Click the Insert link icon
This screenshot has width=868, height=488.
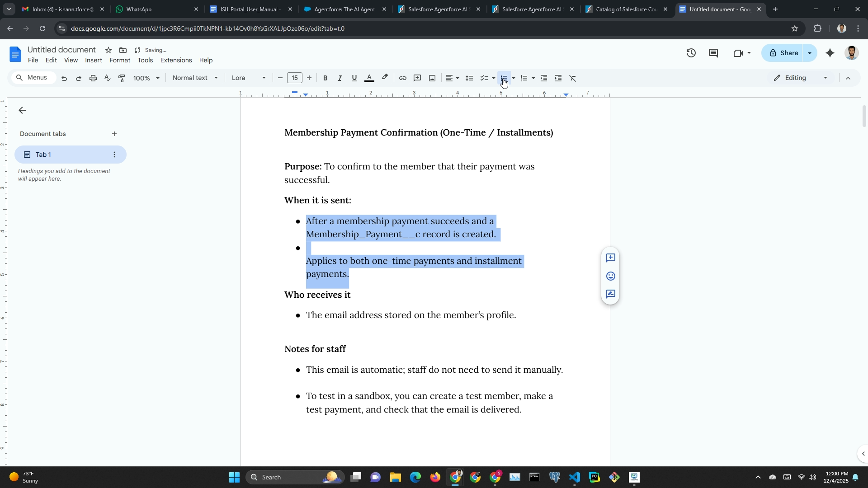point(402,78)
